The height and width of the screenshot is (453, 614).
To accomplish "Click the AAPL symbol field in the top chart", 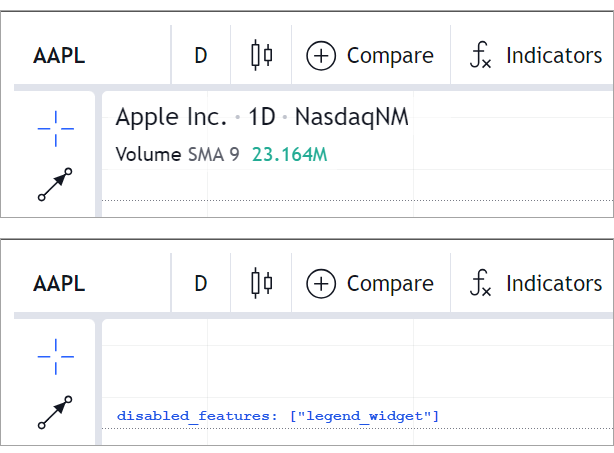I will (x=60, y=56).
